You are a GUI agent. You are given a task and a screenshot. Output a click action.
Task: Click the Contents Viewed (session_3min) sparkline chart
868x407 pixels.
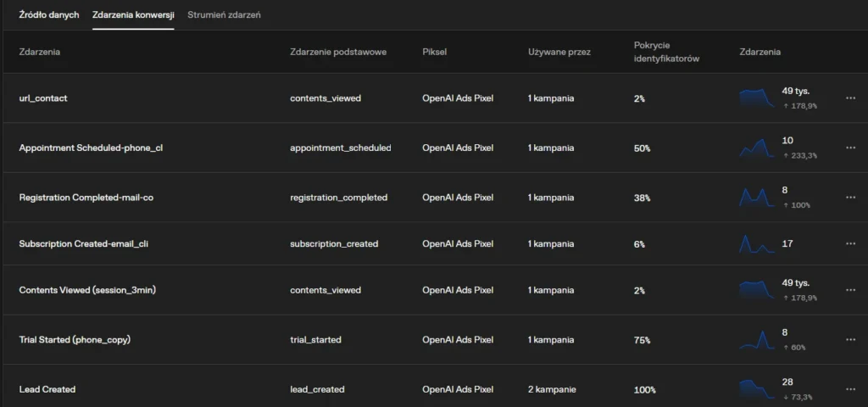tap(757, 290)
